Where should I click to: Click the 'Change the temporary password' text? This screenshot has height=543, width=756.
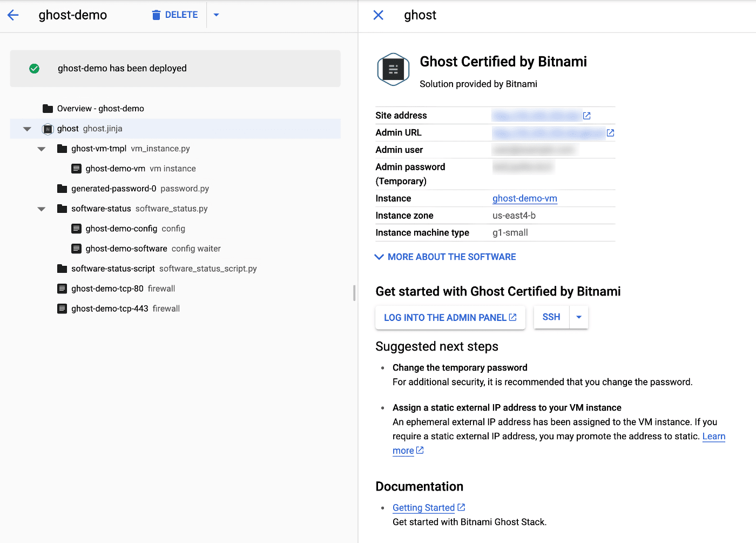click(x=460, y=368)
